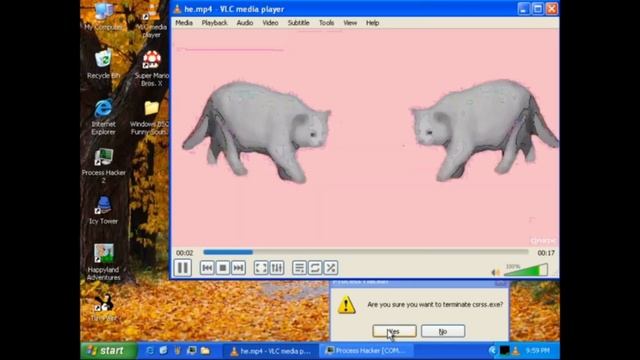Stop playback in VLC
The image size is (640, 360).
(222, 268)
